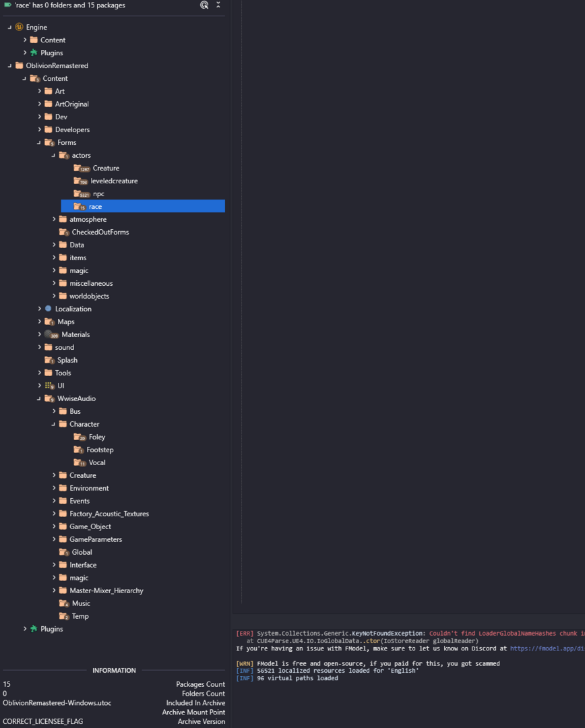Click the green puzzle icon of Engine Plugins
Image resolution: width=585 pixels, height=728 pixels.
click(34, 53)
